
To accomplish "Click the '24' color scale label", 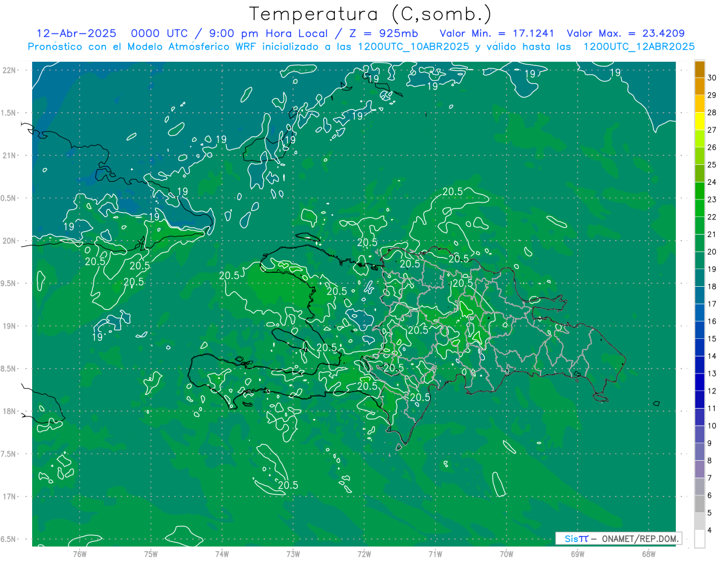I will [x=712, y=182].
